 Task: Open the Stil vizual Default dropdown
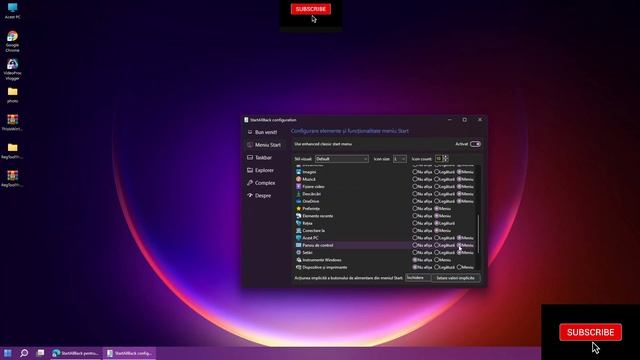coord(342,159)
